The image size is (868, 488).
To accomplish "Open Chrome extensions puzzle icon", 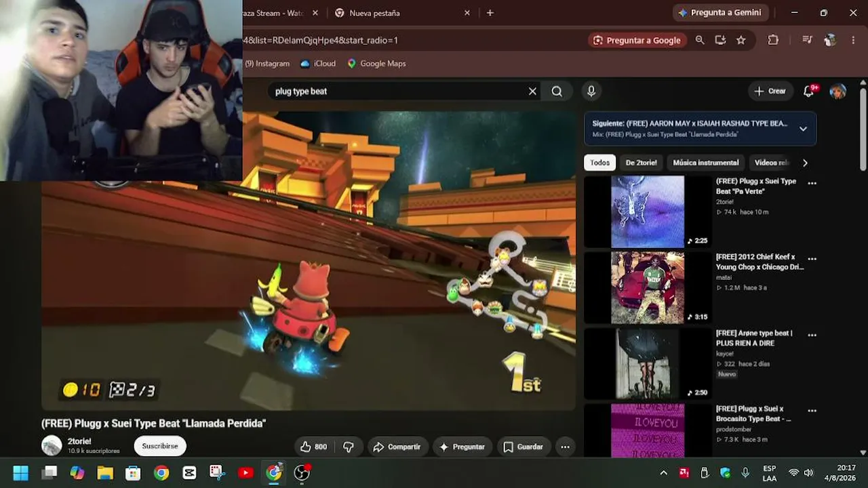I will coord(773,41).
